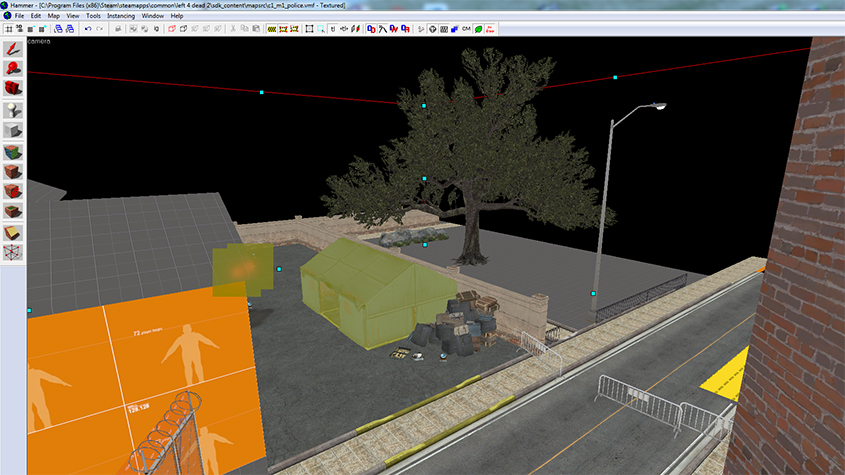Open the Help menu
Screen dimensions: 845x475
(177, 16)
